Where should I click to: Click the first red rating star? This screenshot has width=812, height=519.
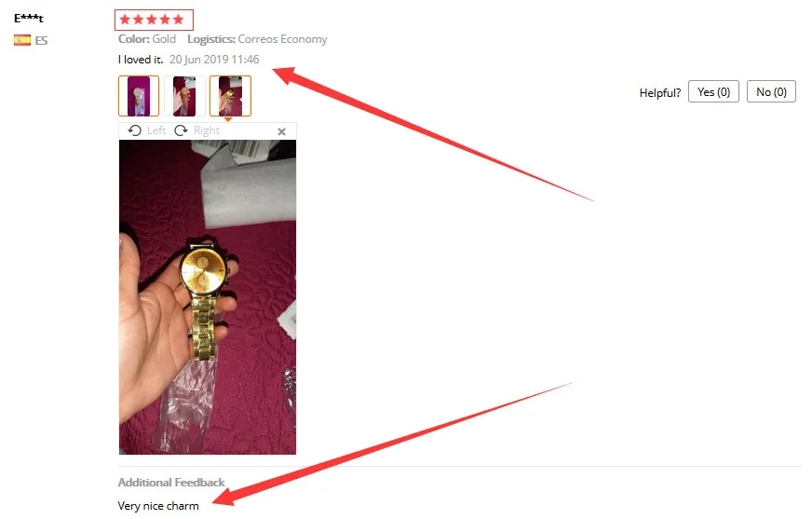click(125, 20)
